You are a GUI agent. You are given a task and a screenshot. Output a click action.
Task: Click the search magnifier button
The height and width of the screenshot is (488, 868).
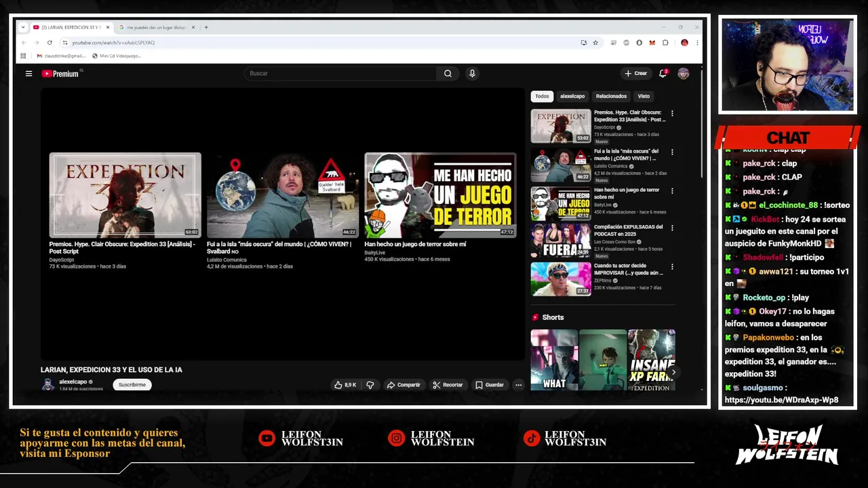coord(448,73)
